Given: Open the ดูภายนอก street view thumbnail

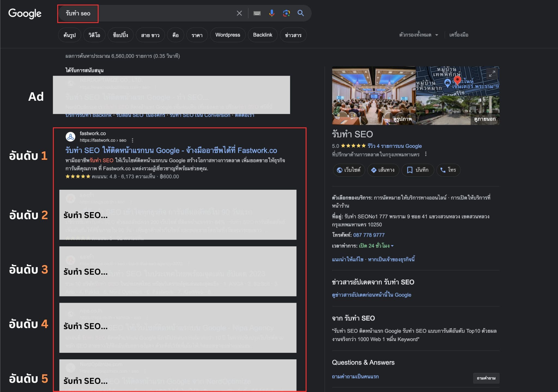Looking at the screenshot, I should 458,110.
